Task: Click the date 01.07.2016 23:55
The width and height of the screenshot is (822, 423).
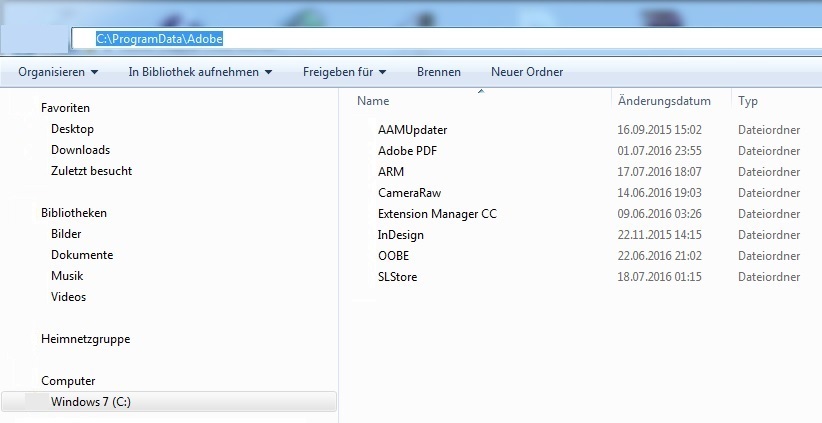Action: pyautogui.click(x=659, y=151)
